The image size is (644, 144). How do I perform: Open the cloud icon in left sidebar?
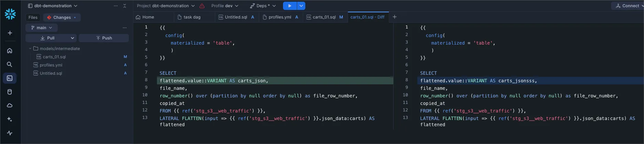tap(10, 106)
